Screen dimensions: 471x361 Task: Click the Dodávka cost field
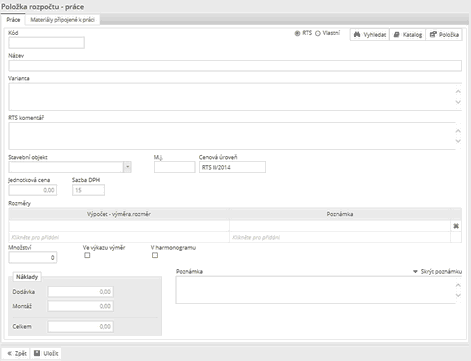pyautogui.click(x=80, y=292)
